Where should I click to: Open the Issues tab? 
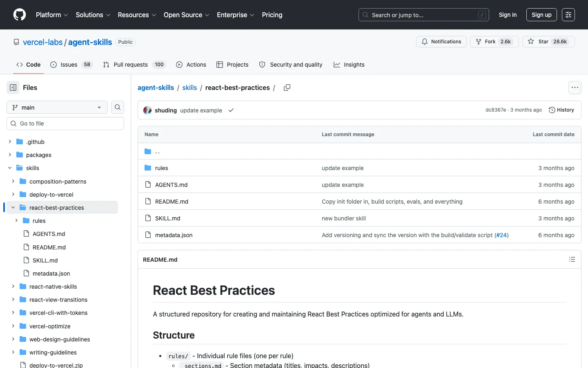71,65
